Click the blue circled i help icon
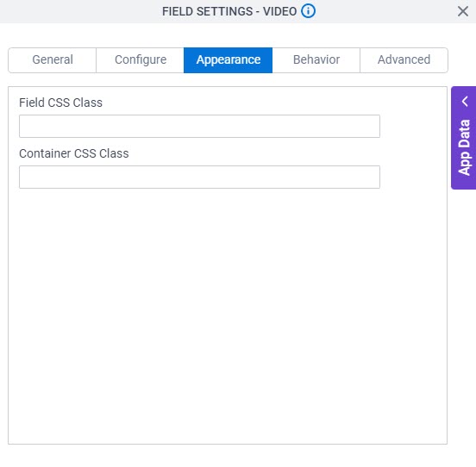The width and height of the screenshot is (476, 467). coord(308,11)
